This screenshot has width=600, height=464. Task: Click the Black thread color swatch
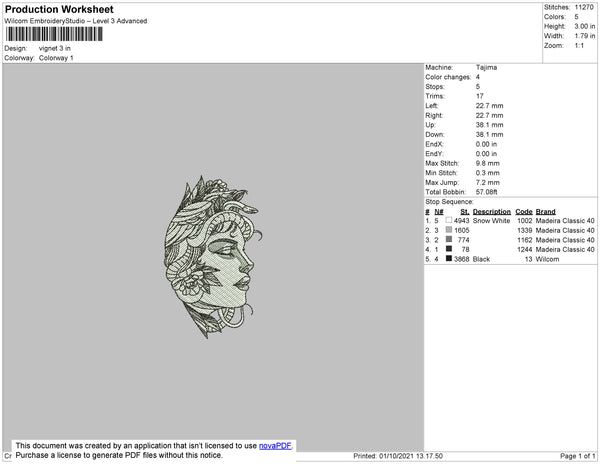[x=449, y=259]
